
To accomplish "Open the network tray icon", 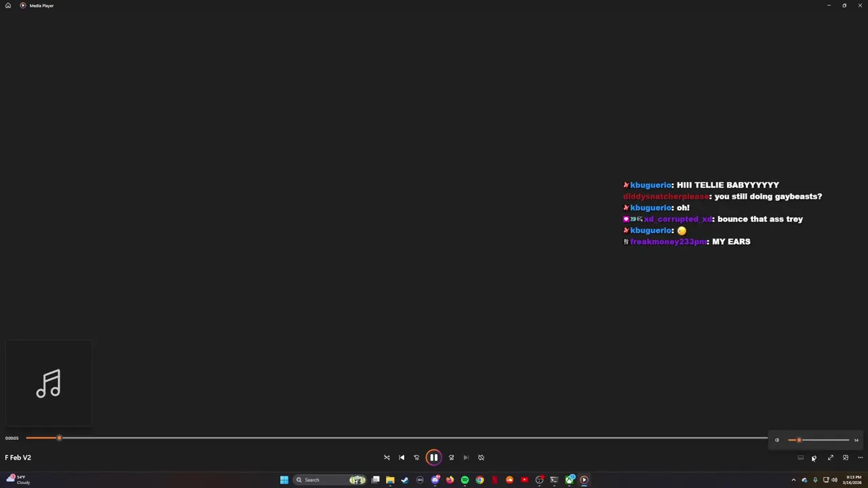I will [x=826, y=480].
